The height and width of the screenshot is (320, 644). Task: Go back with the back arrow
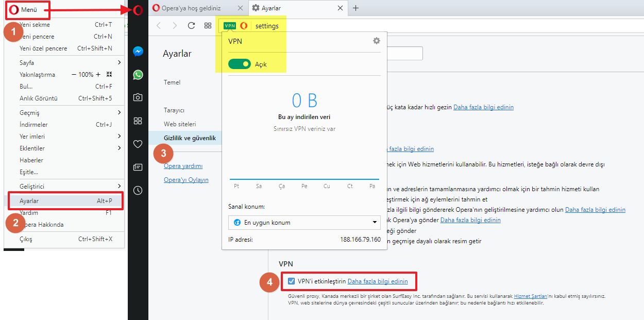click(x=159, y=26)
